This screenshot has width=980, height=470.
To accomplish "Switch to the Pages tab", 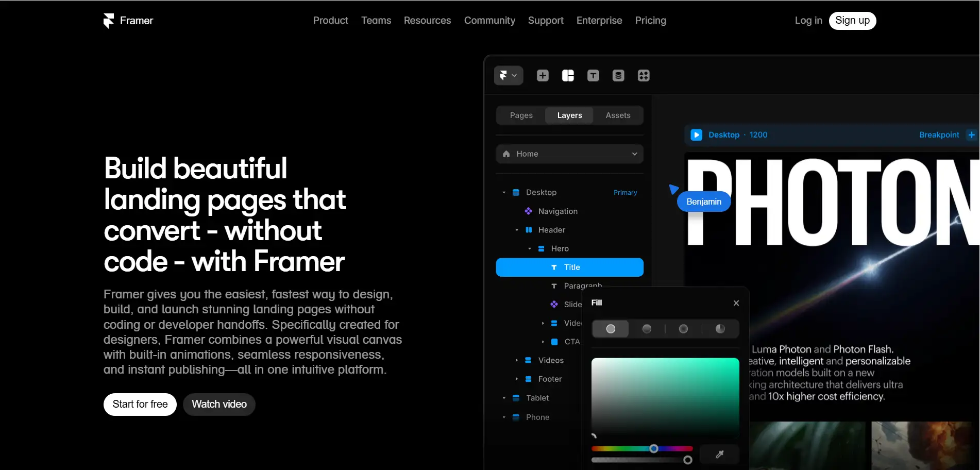I will coord(521,115).
